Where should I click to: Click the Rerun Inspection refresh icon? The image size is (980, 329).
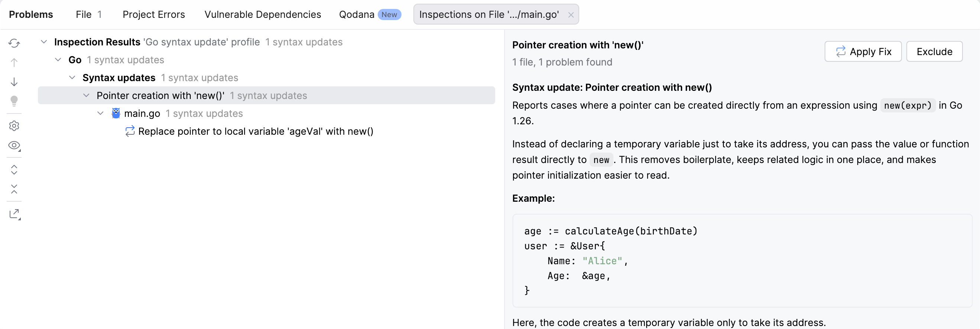14,43
